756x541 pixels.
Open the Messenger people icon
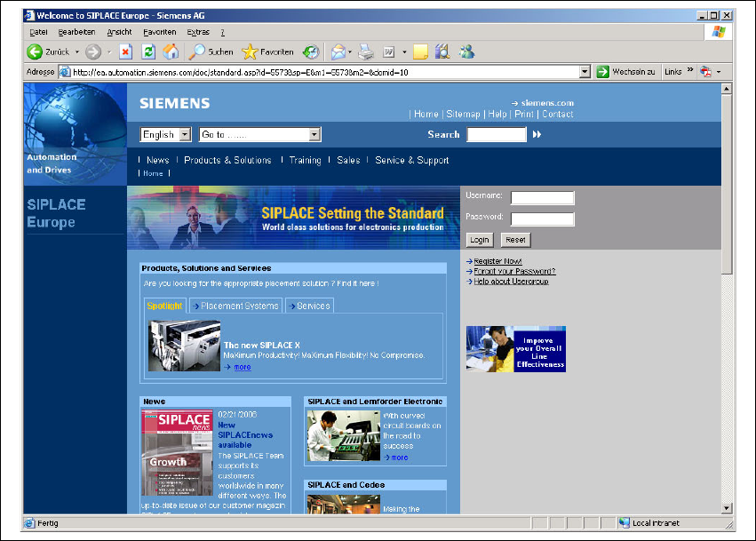466,52
